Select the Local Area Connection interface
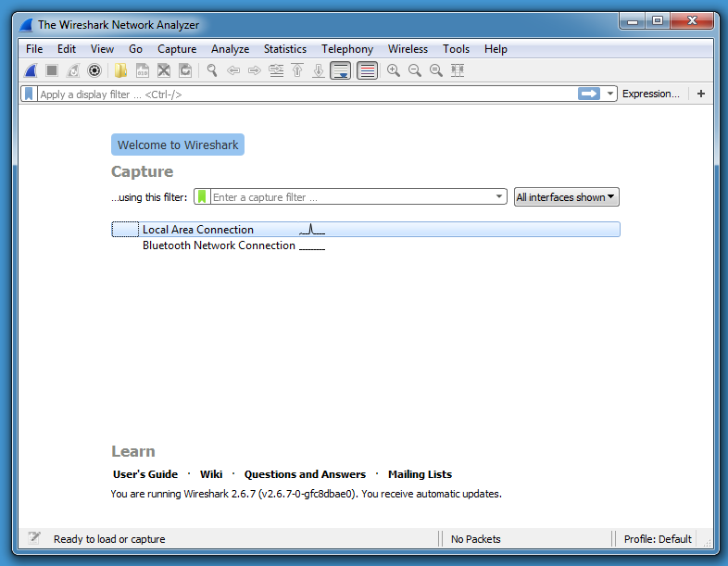 (198, 230)
